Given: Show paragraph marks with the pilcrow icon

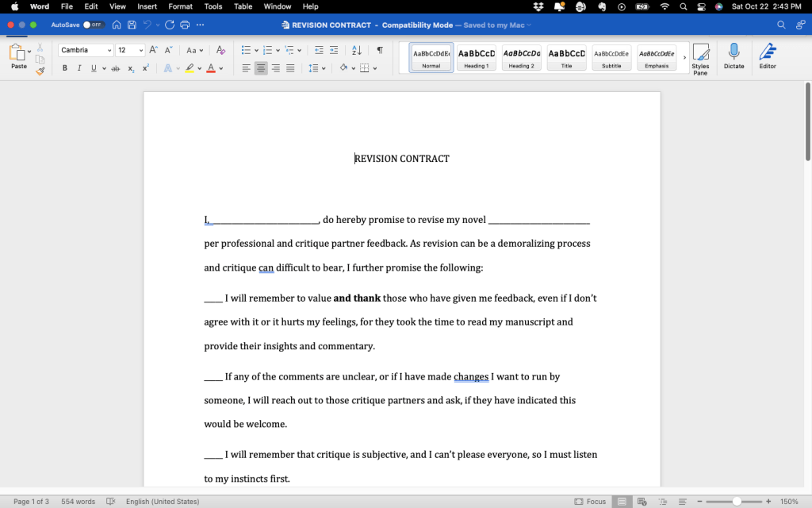Looking at the screenshot, I should coord(380,50).
